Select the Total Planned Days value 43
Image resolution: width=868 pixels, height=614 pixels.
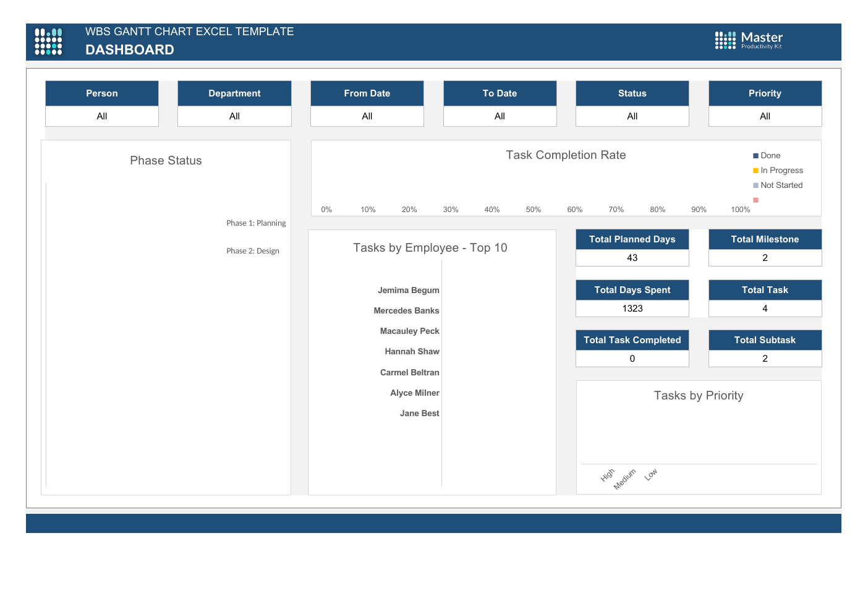(x=632, y=258)
